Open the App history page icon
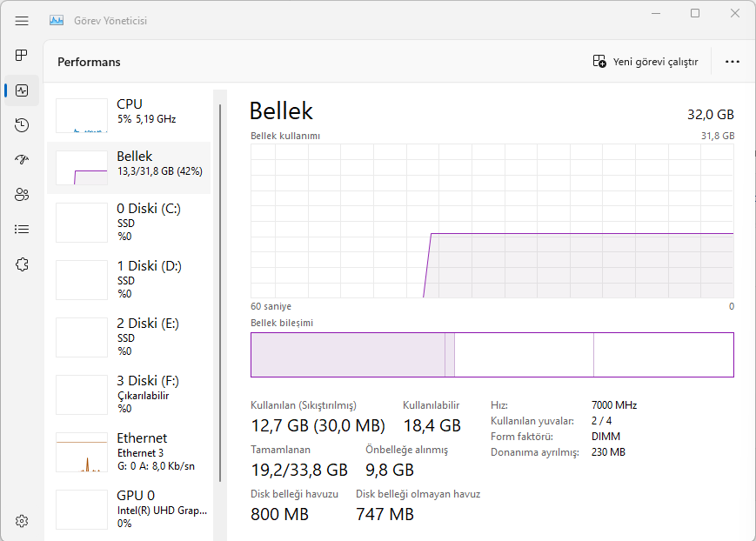The width and height of the screenshot is (756, 541). click(x=22, y=125)
